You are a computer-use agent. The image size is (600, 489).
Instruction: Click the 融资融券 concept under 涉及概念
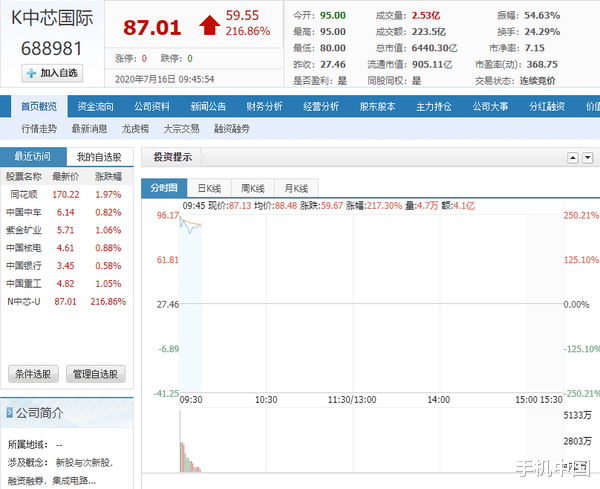25,480
